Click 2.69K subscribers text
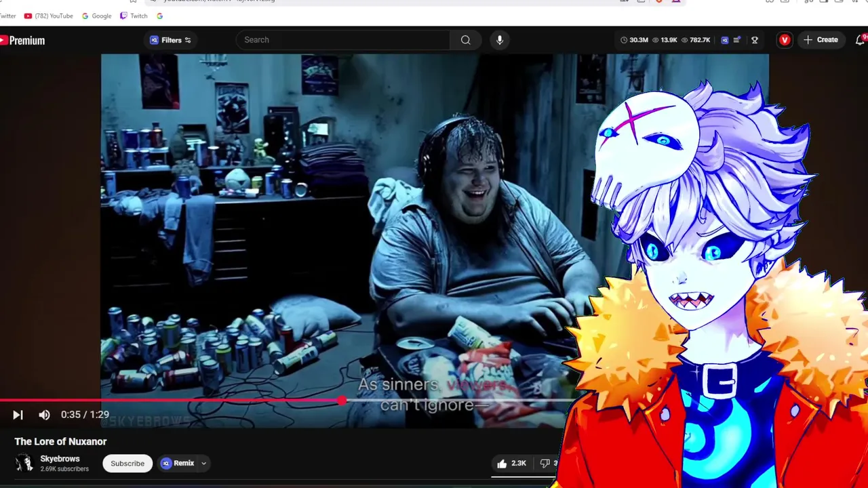Image resolution: width=868 pixels, height=488 pixels. tap(64, 469)
